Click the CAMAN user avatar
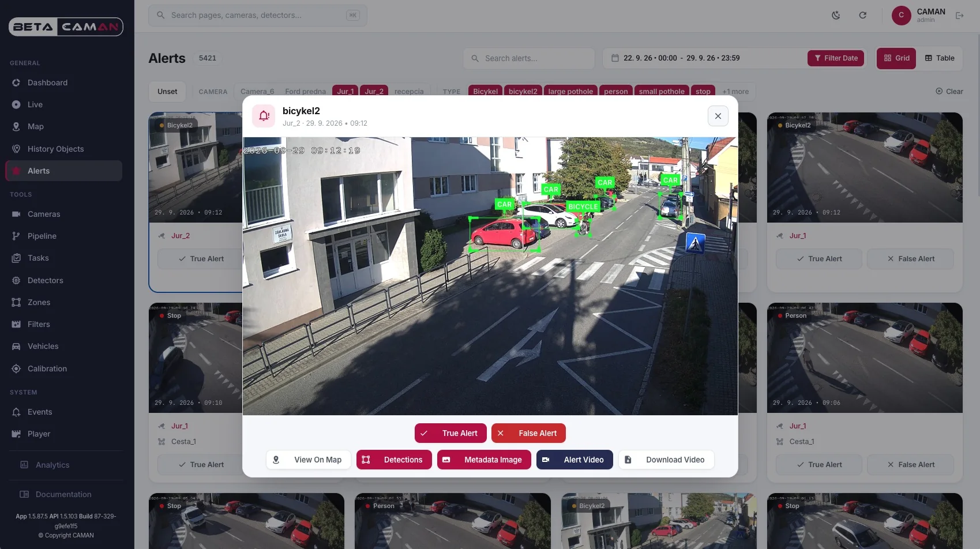This screenshot has height=549, width=980. click(902, 16)
